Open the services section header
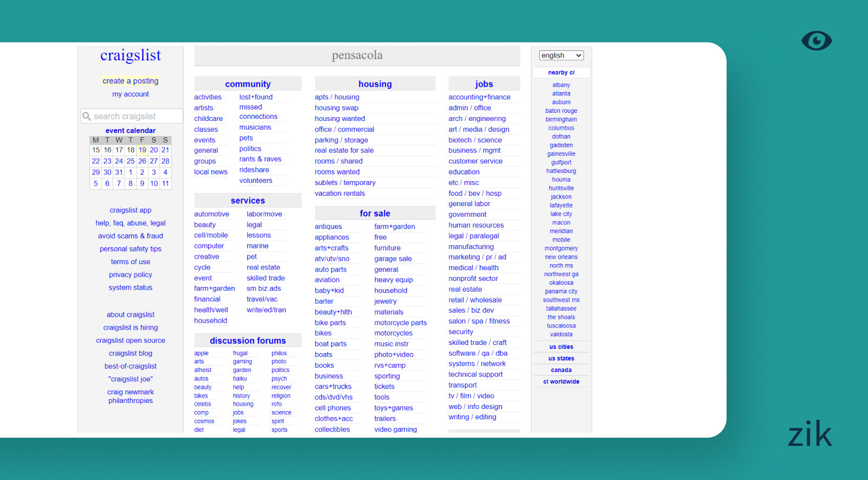This screenshot has height=480, width=868. click(248, 201)
